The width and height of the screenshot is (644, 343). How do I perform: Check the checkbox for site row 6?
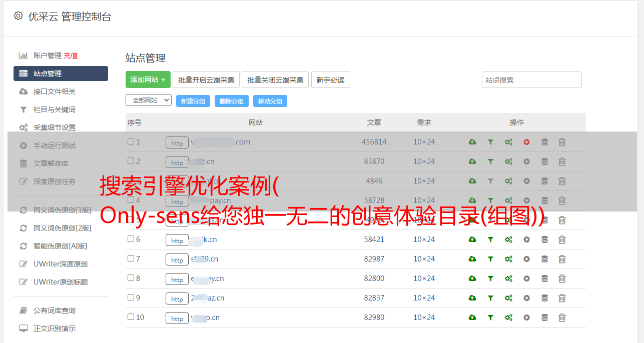tap(131, 239)
